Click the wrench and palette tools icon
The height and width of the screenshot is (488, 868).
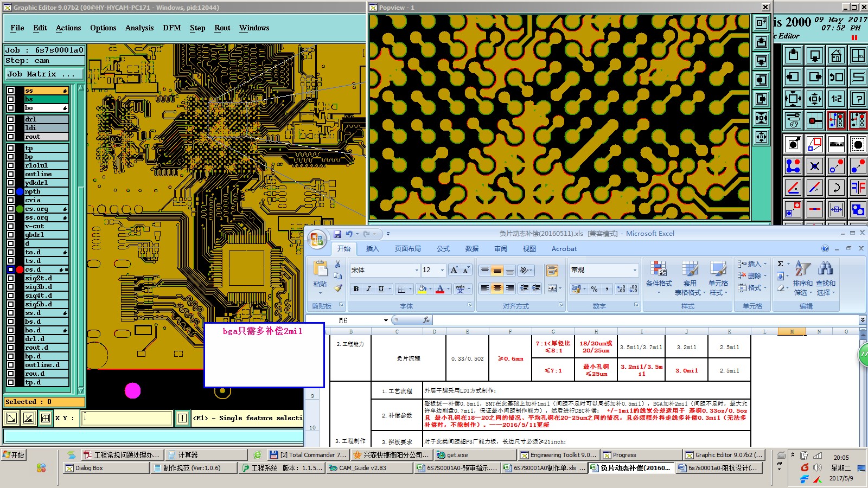coord(793,120)
